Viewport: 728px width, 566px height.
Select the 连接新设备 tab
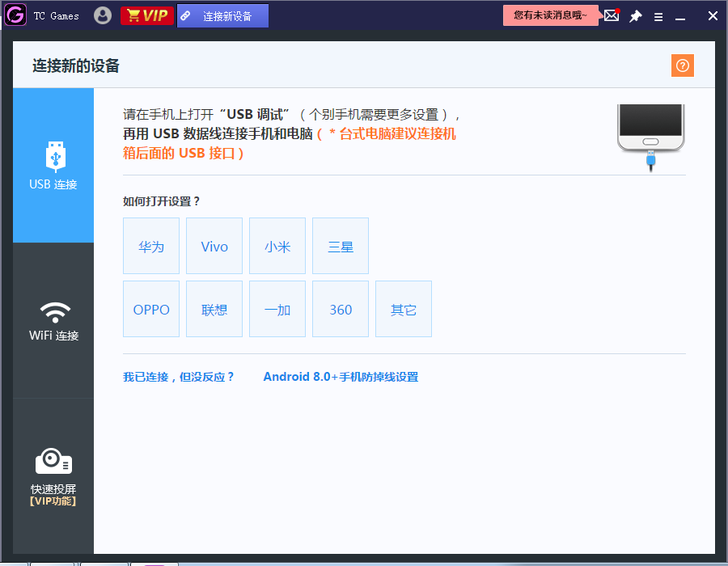tap(222, 16)
